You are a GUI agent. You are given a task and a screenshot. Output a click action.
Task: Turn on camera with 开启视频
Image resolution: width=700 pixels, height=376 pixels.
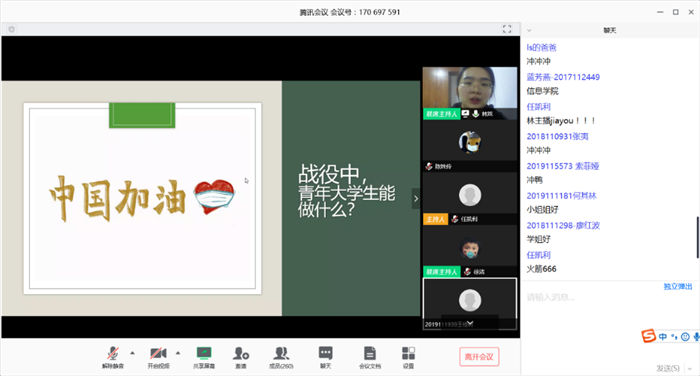tap(158, 357)
